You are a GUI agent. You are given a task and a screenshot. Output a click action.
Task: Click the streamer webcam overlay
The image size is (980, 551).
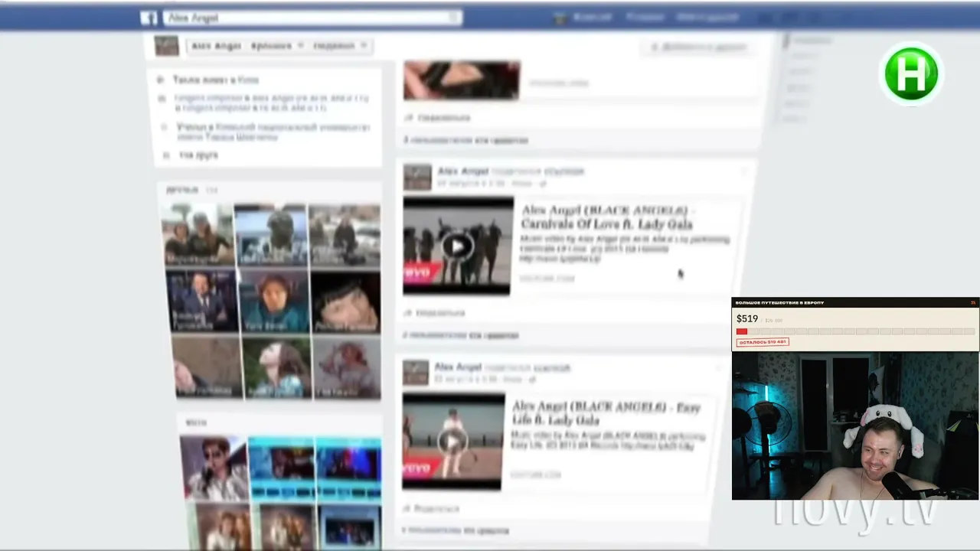855,425
